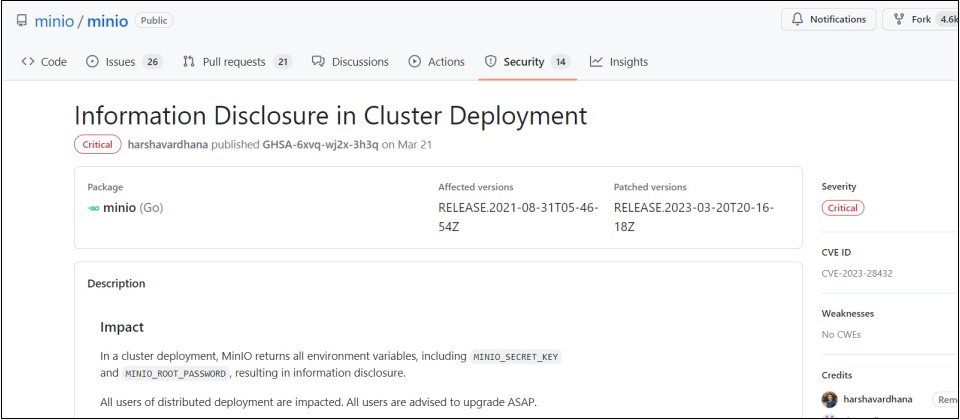Open the minio owner link
This screenshot has width=960, height=420.
tap(54, 21)
